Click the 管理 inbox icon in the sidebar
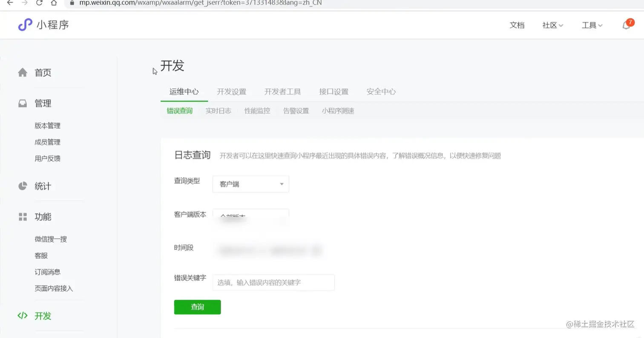The width and height of the screenshot is (644, 338). [23, 103]
